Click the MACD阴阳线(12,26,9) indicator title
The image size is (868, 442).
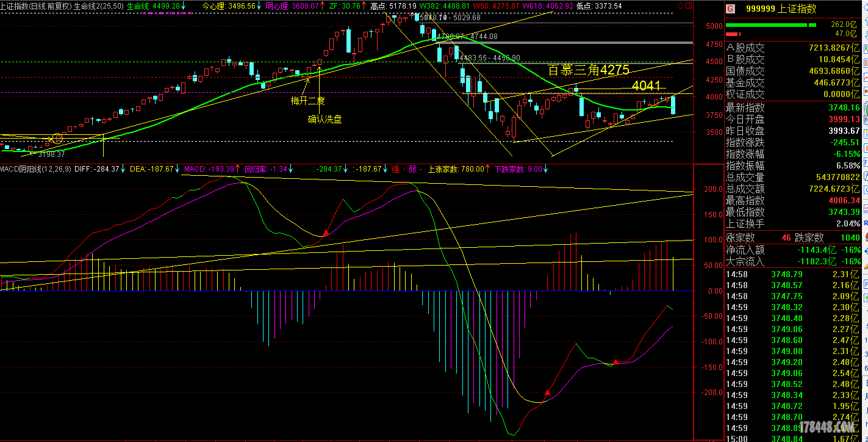36,168
